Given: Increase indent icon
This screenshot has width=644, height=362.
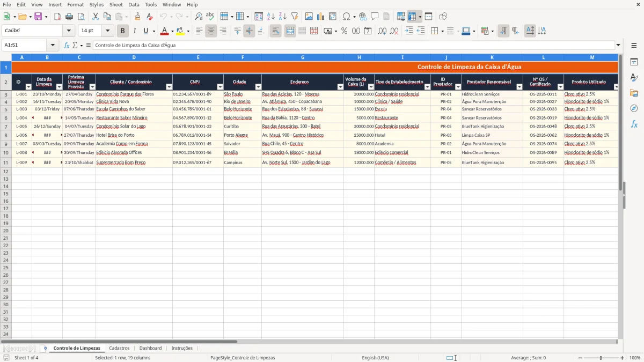Looking at the screenshot, I should tap(409, 31).
